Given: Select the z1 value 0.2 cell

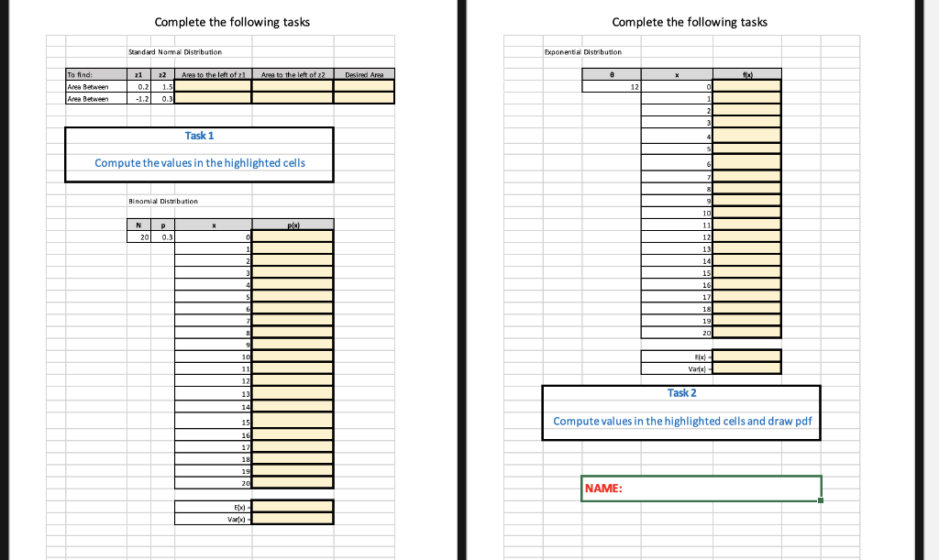Looking at the screenshot, I should [138, 87].
